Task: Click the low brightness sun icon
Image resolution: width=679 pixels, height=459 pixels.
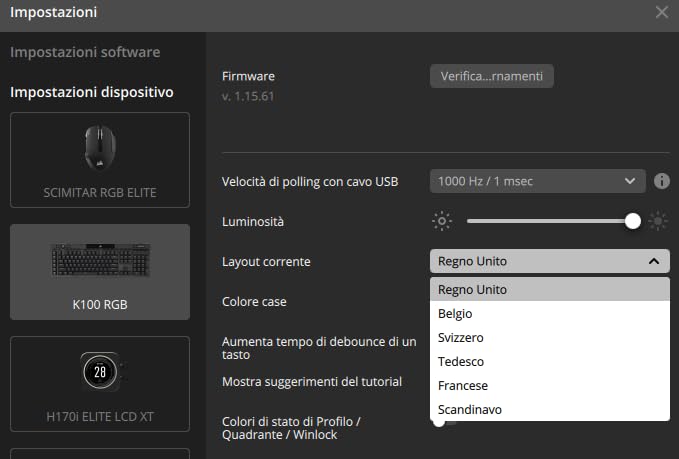Action: point(442,221)
